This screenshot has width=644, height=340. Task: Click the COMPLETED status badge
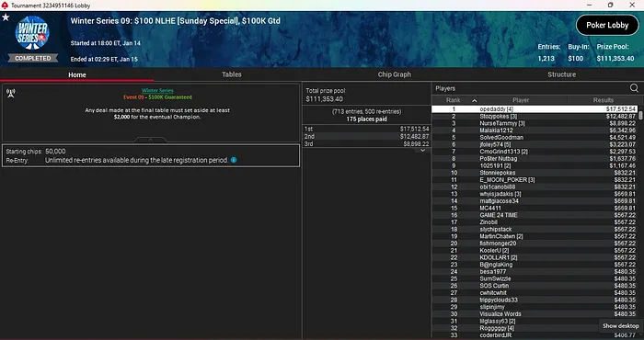tap(33, 58)
